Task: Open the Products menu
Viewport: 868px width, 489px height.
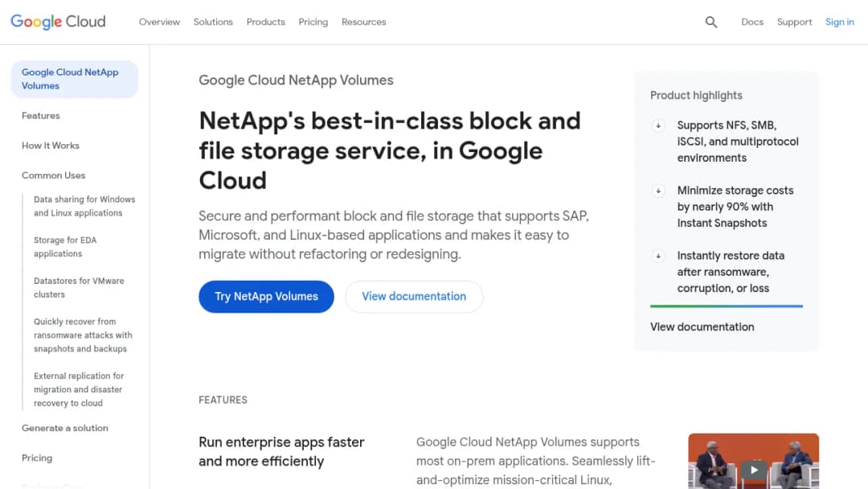Action: click(266, 23)
